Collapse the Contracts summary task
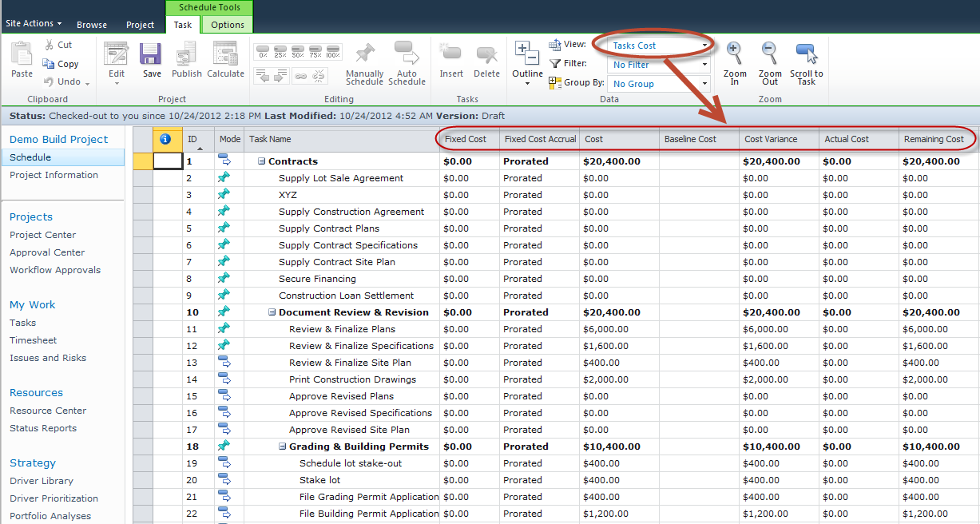 tap(261, 161)
